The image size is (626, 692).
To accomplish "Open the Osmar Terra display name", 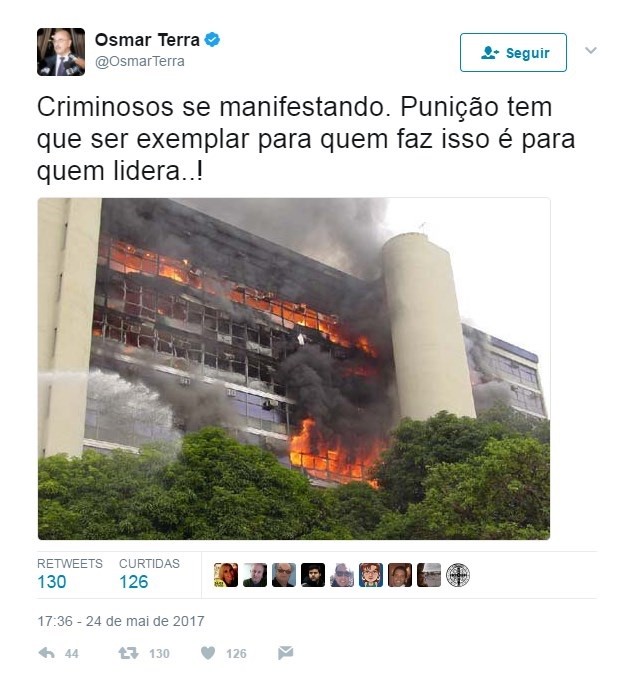I will 147,40.
